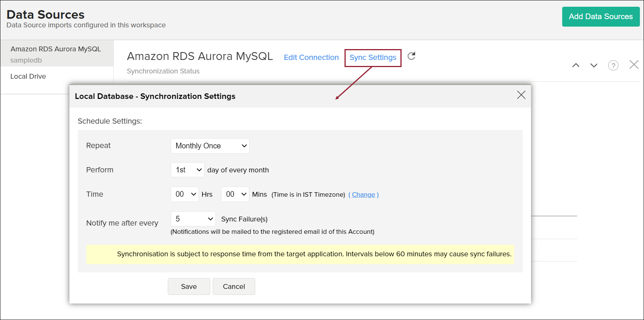This screenshot has height=320, width=644.
Task: Save the synchronization settings
Action: pyautogui.click(x=189, y=287)
